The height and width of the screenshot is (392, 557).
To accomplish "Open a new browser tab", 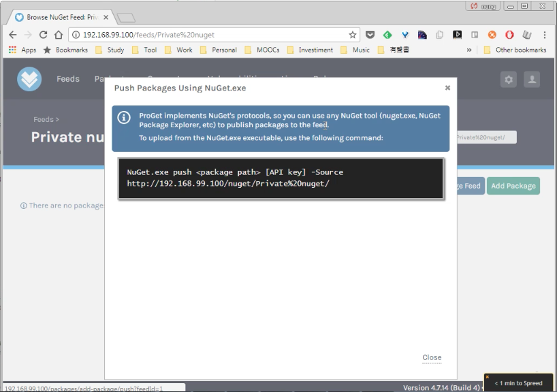I will (x=126, y=17).
